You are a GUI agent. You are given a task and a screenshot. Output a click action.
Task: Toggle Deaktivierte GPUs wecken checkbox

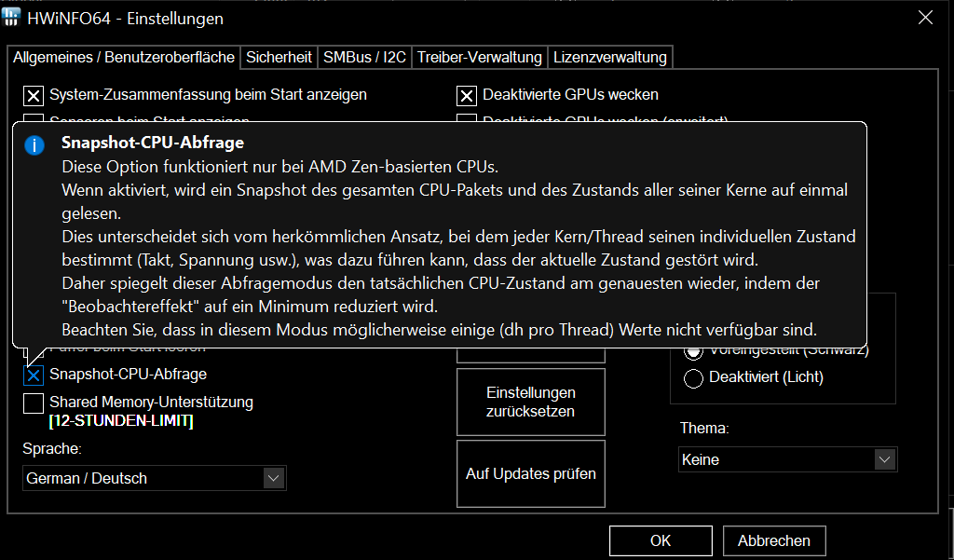tap(467, 96)
